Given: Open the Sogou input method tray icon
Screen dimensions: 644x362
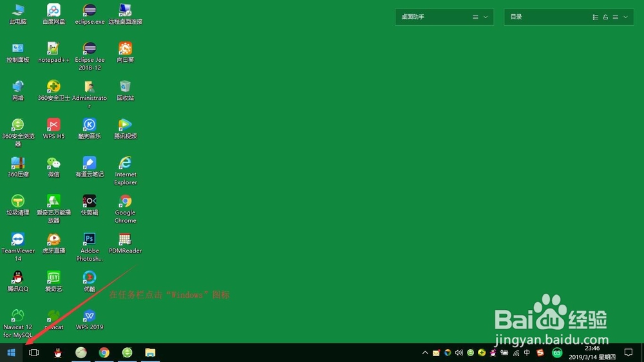Looking at the screenshot, I should (540, 352).
